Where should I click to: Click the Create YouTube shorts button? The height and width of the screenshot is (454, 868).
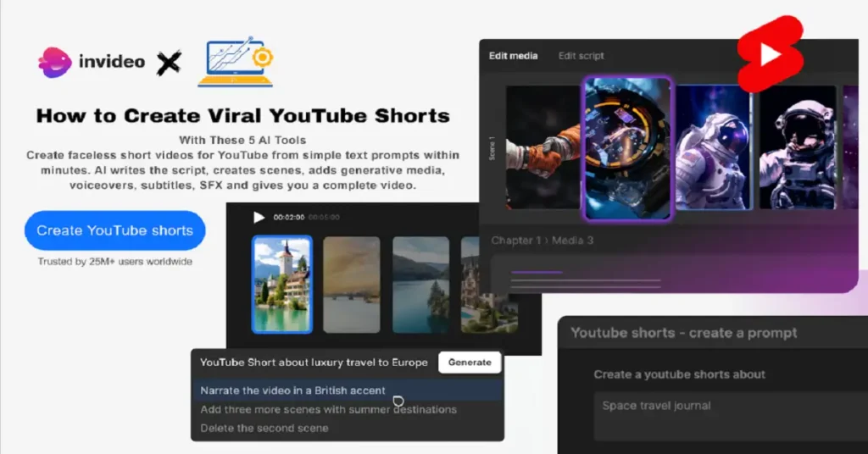tap(114, 230)
